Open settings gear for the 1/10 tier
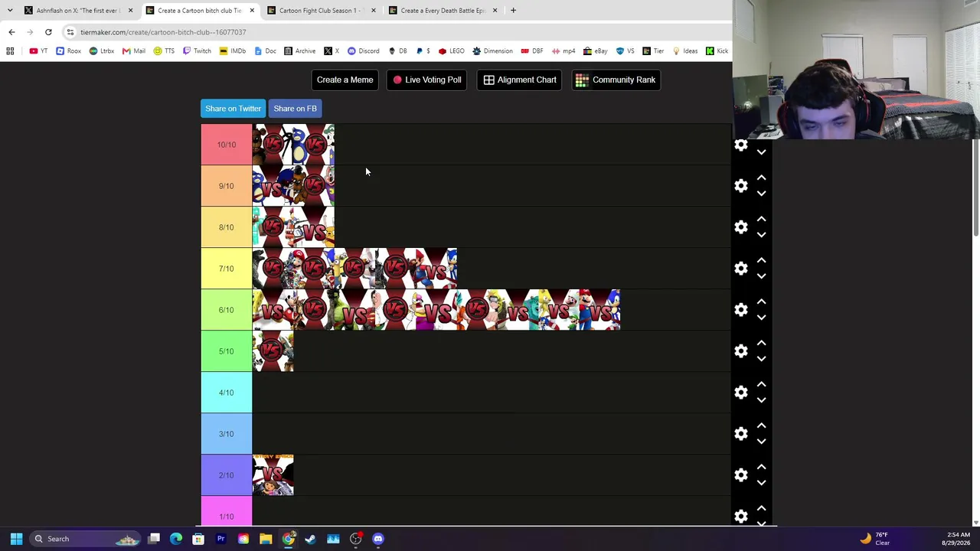The width and height of the screenshot is (980, 551). coord(741,517)
